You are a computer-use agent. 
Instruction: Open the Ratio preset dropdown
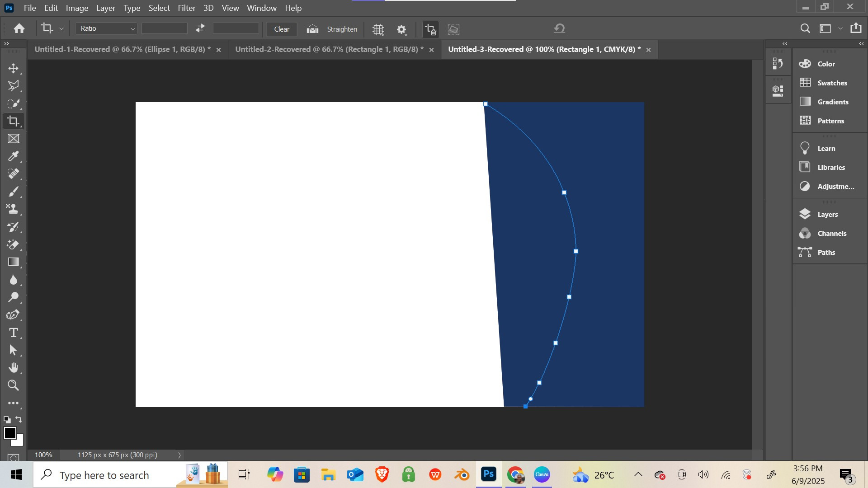pos(107,28)
